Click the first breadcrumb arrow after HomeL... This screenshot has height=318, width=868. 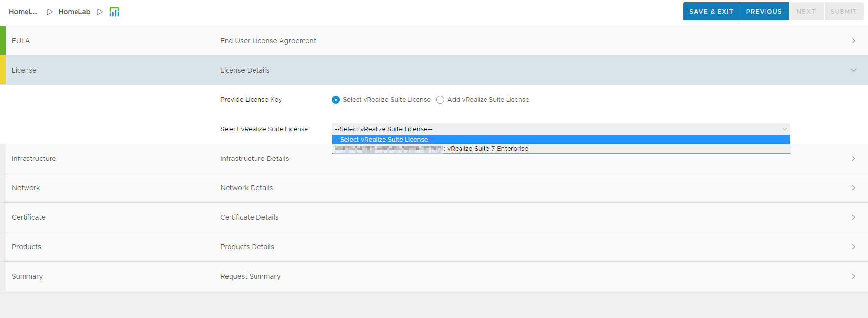click(x=50, y=12)
